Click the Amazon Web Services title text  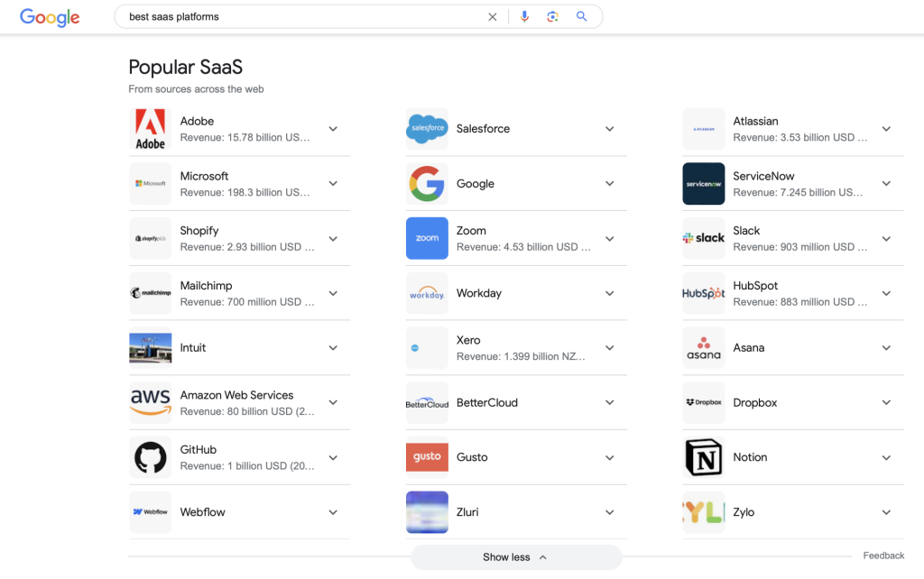pos(237,395)
